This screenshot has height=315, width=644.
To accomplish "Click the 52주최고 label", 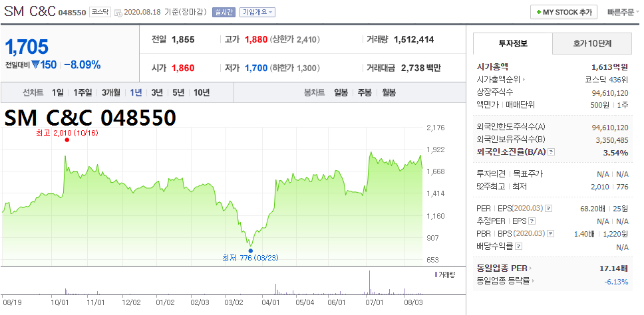I will pyautogui.click(x=490, y=187).
